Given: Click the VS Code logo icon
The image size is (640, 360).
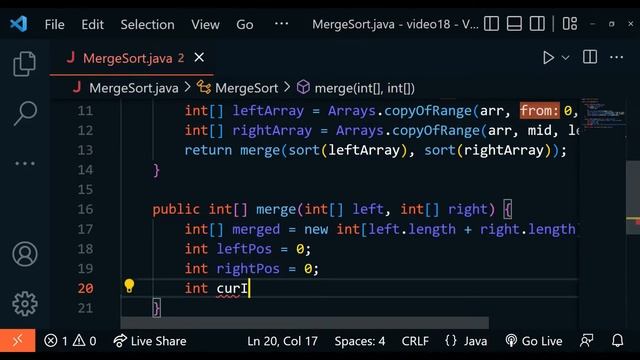Looking at the screenshot, I should [x=18, y=24].
